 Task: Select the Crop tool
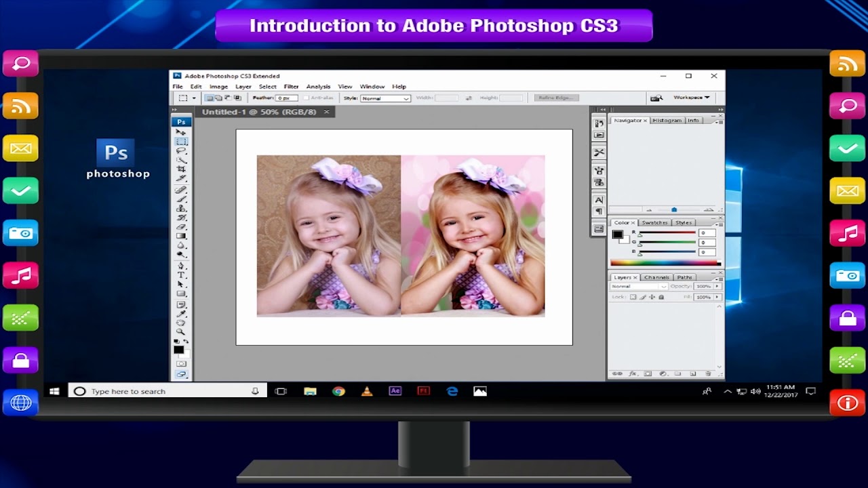pyautogui.click(x=181, y=169)
